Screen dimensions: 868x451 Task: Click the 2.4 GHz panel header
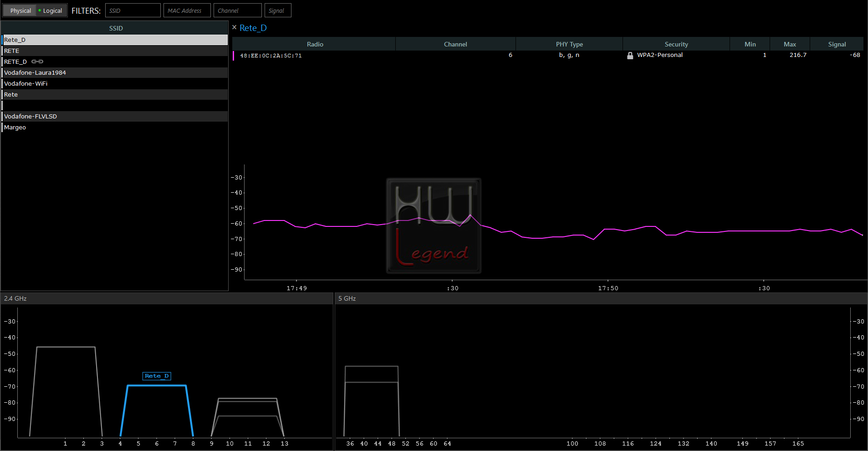click(x=167, y=298)
